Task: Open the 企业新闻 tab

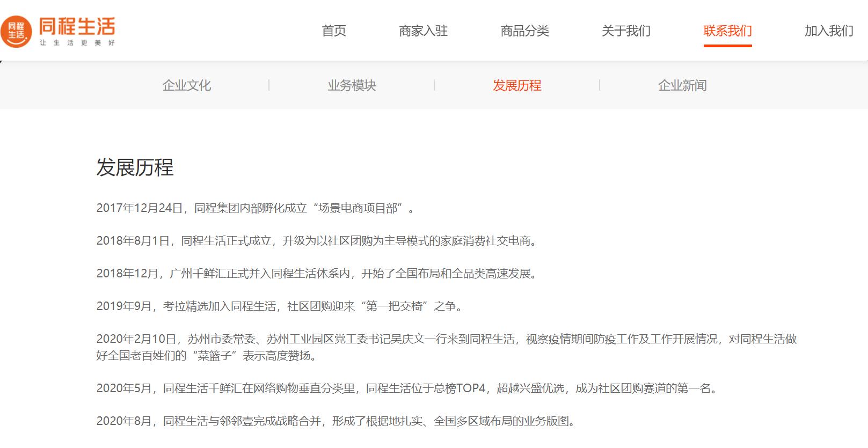Action: point(682,85)
